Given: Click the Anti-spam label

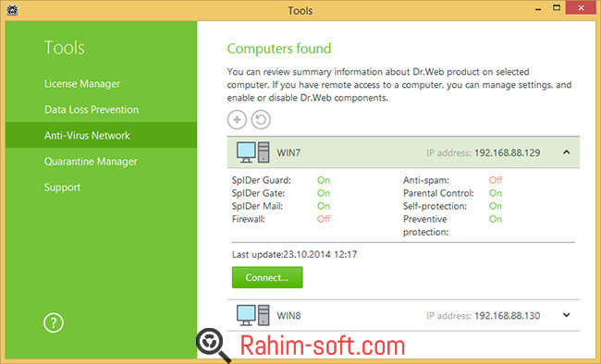Looking at the screenshot, I should click(426, 180).
